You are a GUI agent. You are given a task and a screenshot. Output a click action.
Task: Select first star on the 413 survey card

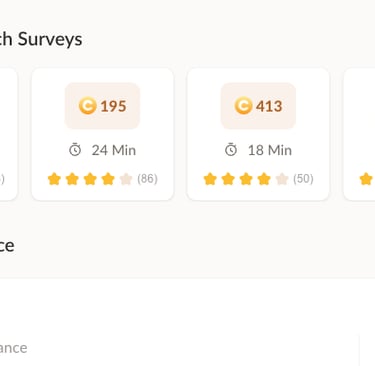pos(210,179)
